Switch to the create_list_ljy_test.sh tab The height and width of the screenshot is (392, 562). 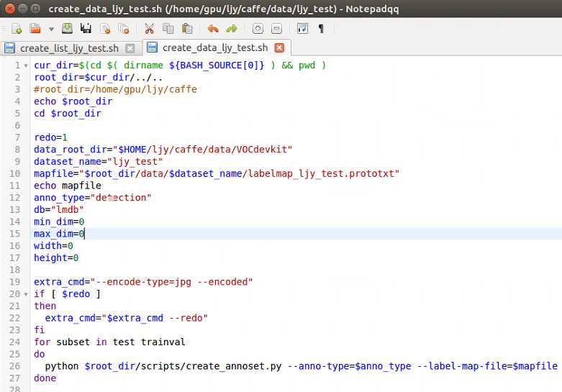point(69,48)
